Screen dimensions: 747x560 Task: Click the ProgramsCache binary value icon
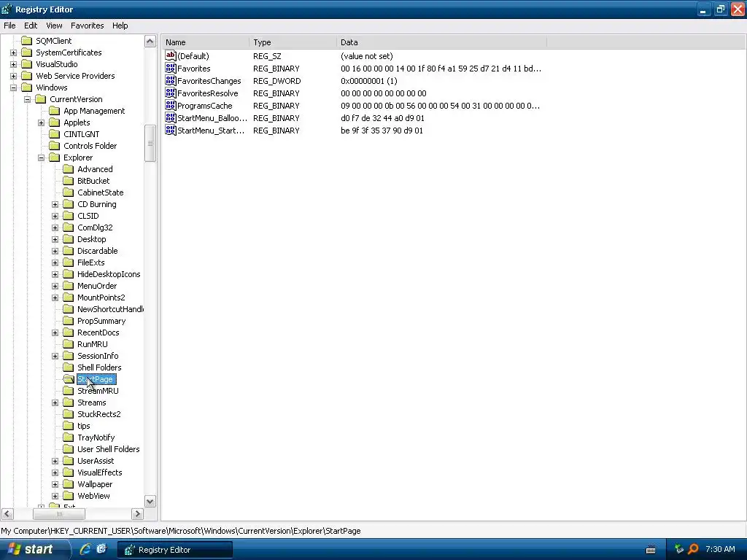pos(171,105)
